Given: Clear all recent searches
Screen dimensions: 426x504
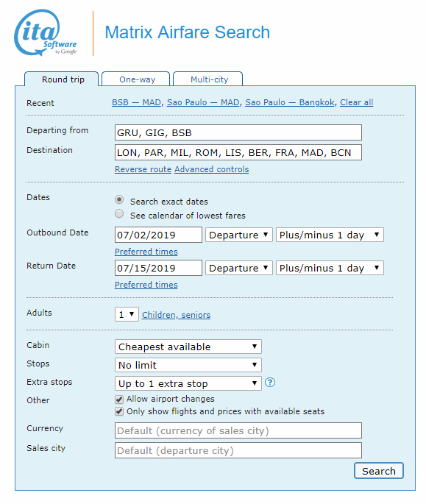Looking at the screenshot, I should [357, 102].
